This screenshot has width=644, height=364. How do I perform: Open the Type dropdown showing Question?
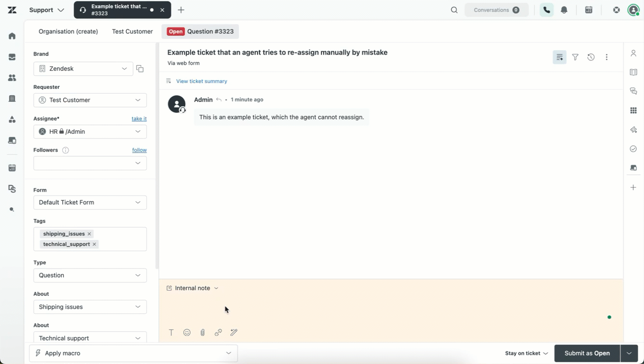[90, 275]
